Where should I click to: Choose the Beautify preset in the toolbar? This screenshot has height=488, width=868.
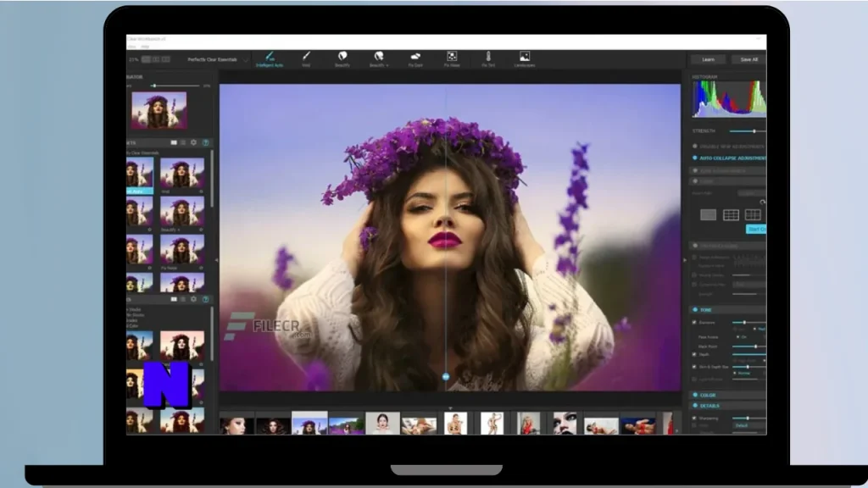click(x=342, y=59)
